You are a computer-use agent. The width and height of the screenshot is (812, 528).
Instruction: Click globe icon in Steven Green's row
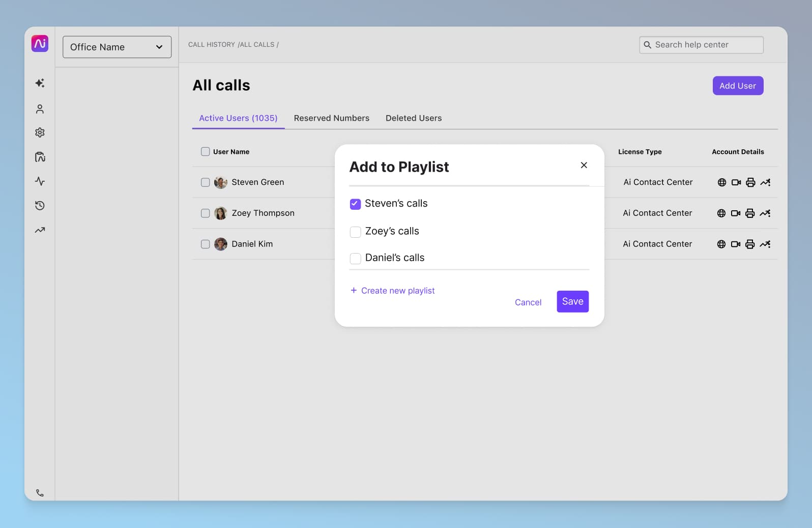(721, 182)
